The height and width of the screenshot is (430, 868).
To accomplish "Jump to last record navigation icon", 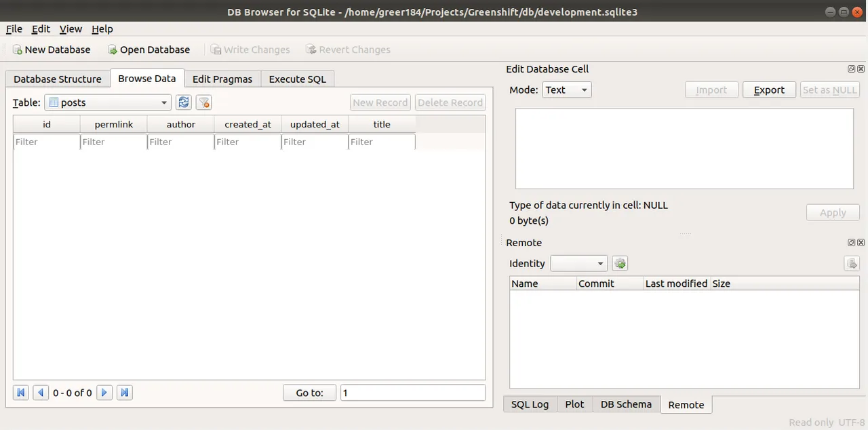I will coord(124,393).
